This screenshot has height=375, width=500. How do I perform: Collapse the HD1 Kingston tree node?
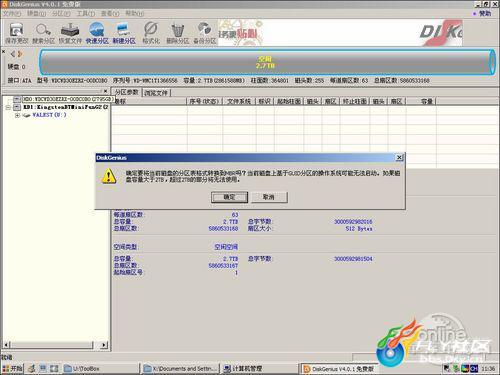(x=8, y=107)
